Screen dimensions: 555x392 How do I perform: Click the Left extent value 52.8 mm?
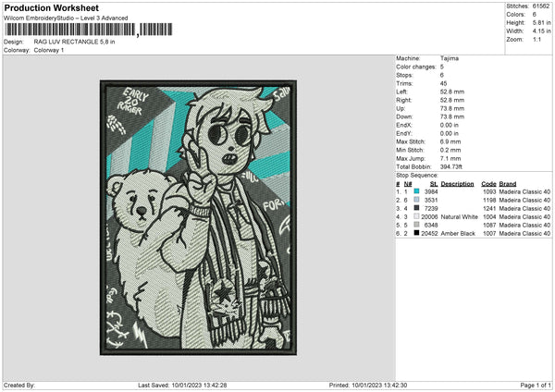(452, 92)
